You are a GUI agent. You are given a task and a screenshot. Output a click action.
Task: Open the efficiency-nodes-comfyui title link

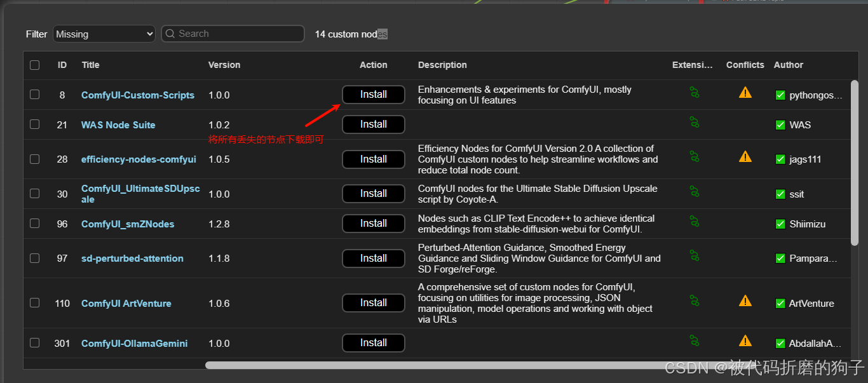click(139, 159)
